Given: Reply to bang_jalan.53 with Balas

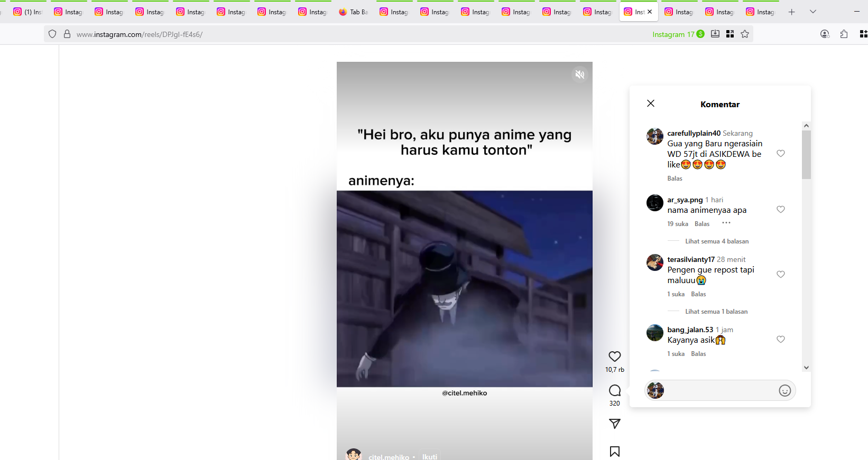Looking at the screenshot, I should point(698,354).
